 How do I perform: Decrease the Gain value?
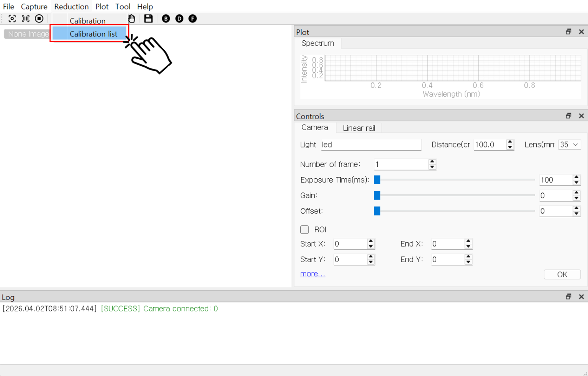pyautogui.click(x=576, y=198)
